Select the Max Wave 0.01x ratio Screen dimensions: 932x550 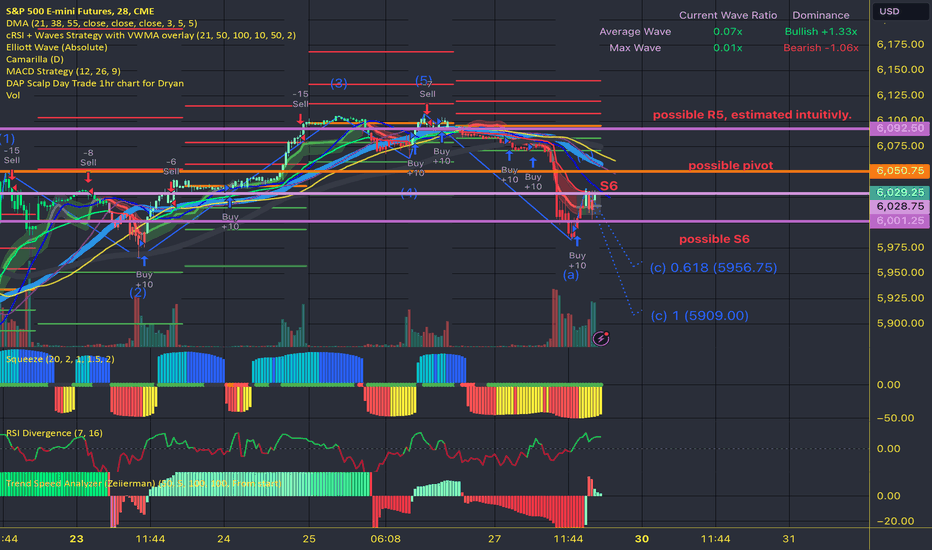[x=728, y=48]
